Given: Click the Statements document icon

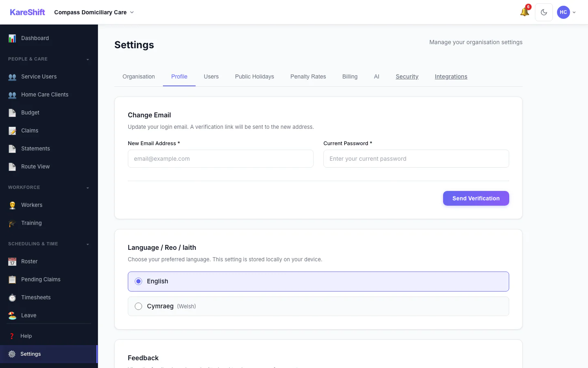Looking at the screenshot, I should tap(12, 148).
